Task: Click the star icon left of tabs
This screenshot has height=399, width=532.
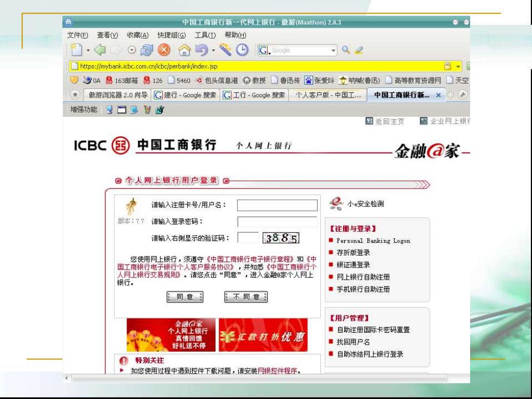Action: 75,94
